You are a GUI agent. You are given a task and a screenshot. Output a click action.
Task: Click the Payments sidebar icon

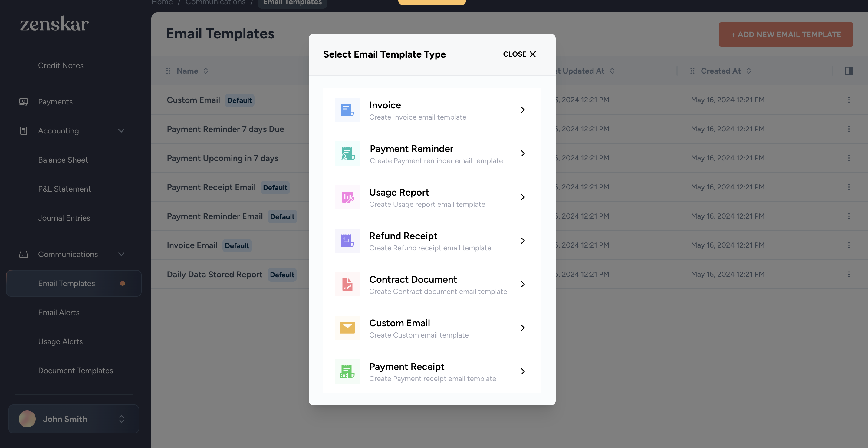point(24,101)
